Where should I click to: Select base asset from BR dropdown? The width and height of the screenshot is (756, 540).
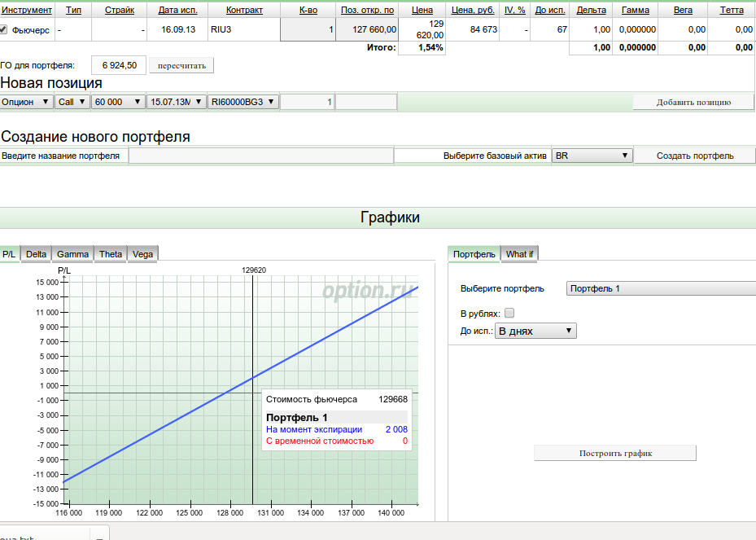(x=592, y=156)
